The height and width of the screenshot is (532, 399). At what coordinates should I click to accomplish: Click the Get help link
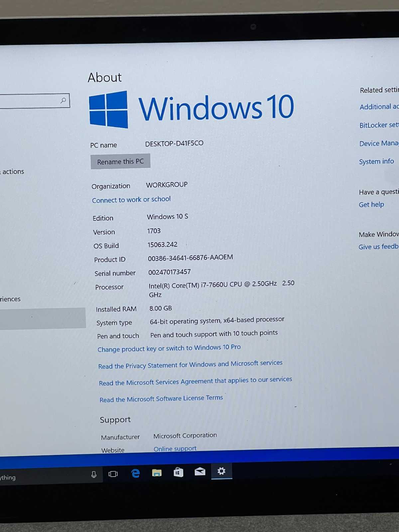coord(371,204)
